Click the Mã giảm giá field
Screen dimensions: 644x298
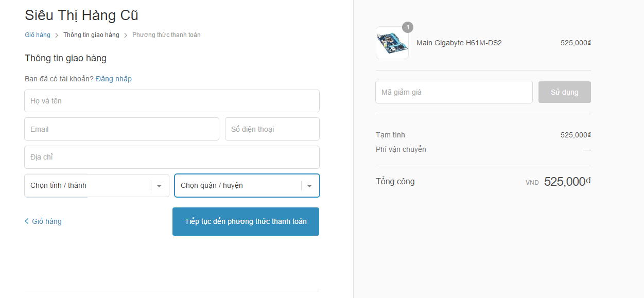[454, 92]
